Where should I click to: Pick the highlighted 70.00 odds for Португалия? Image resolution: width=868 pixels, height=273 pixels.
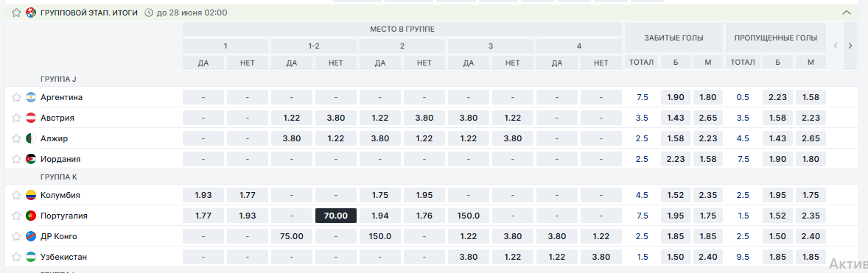pos(336,216)
